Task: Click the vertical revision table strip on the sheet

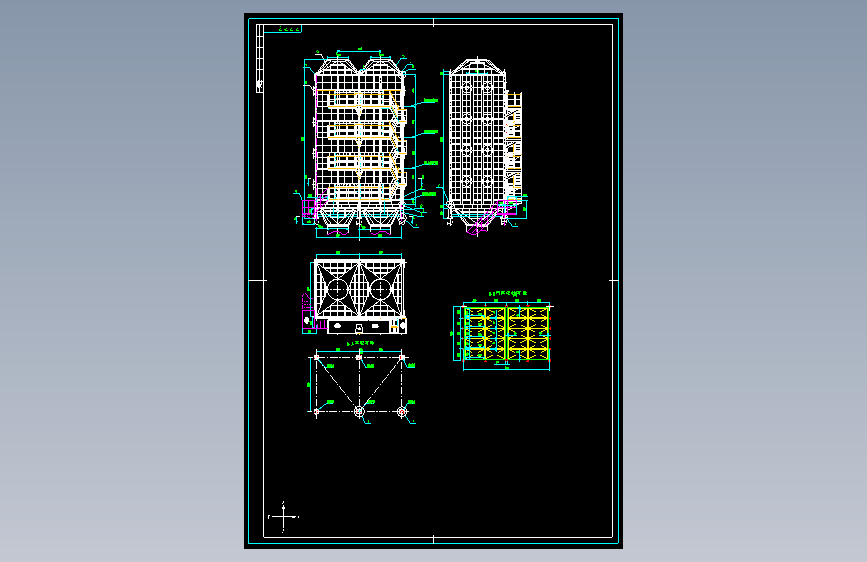Action: [x=259, y=58]
